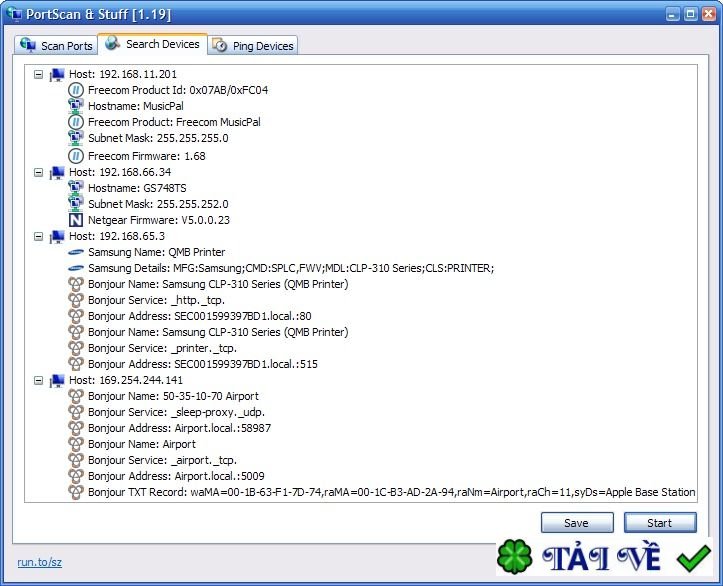The width and height of the screenshot is (723, 586).
Task: Click network icon beside Hostname: MusicPal
Action: pos(76,106)
